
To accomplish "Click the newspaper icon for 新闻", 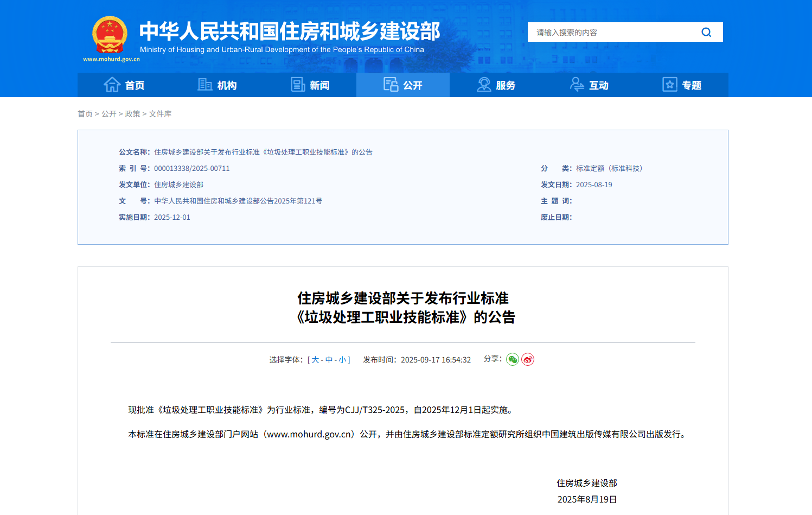I will (x=298, y=85).
